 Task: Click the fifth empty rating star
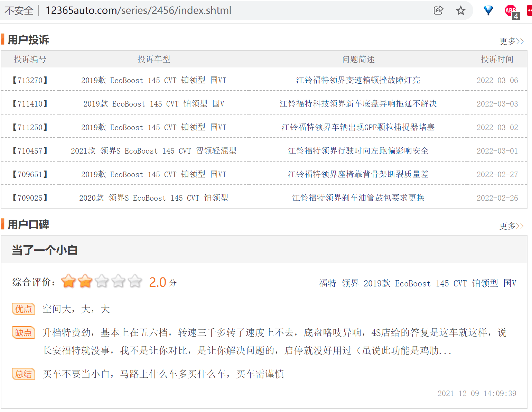(135, 281)
